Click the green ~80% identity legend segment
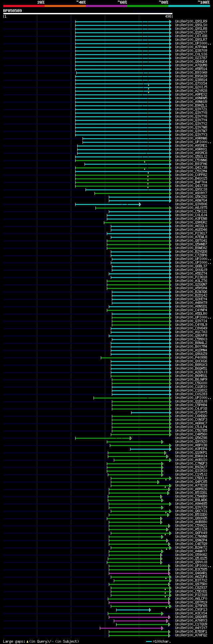Screen dimensions: 213x644 pos(147,6)
